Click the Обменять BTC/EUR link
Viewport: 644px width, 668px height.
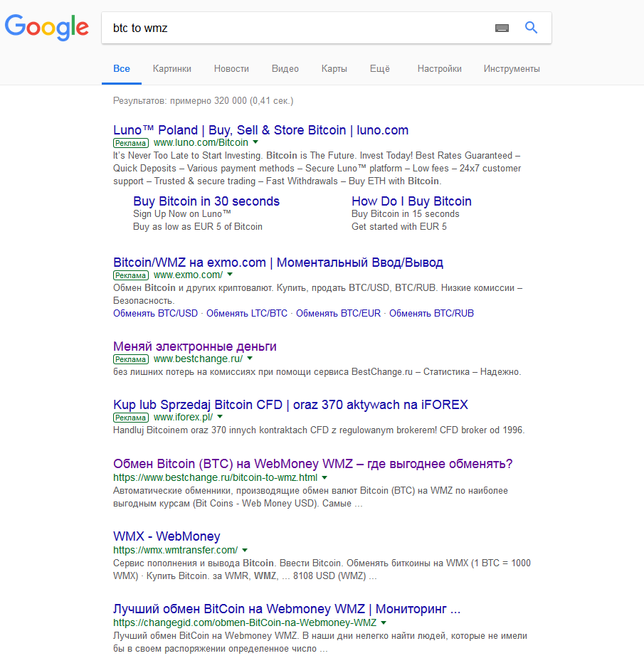[339, 314]
